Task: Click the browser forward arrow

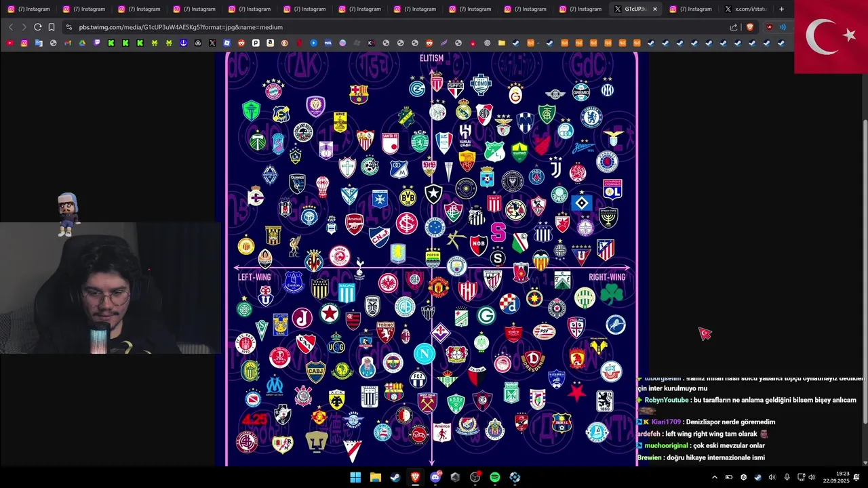Action: pyautogui.click(x=24, y=27)
